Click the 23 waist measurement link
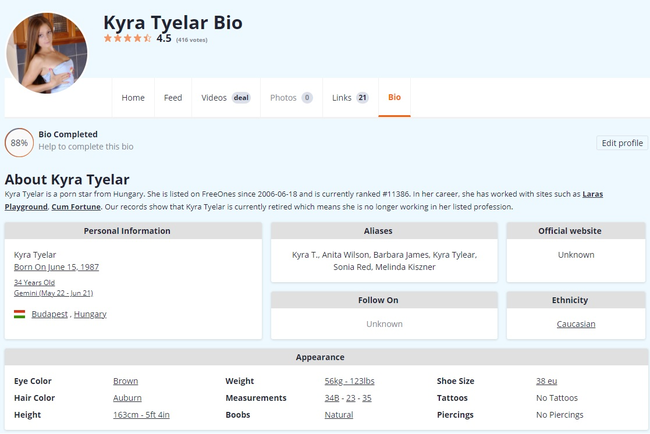This screenshot has width=650, height=434. pos(351,398)
